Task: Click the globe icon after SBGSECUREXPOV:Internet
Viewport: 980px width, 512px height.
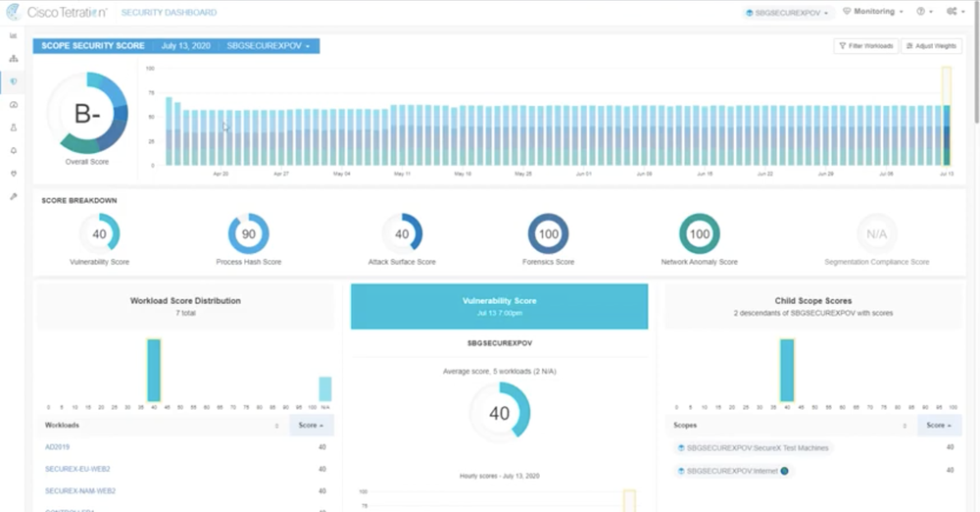Action: [x=784, y=471]
